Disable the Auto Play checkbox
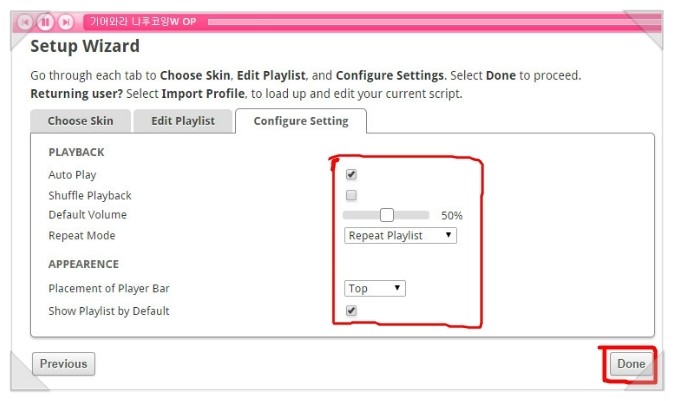Viewport: 674px width, 401px height. pos(351,174)
